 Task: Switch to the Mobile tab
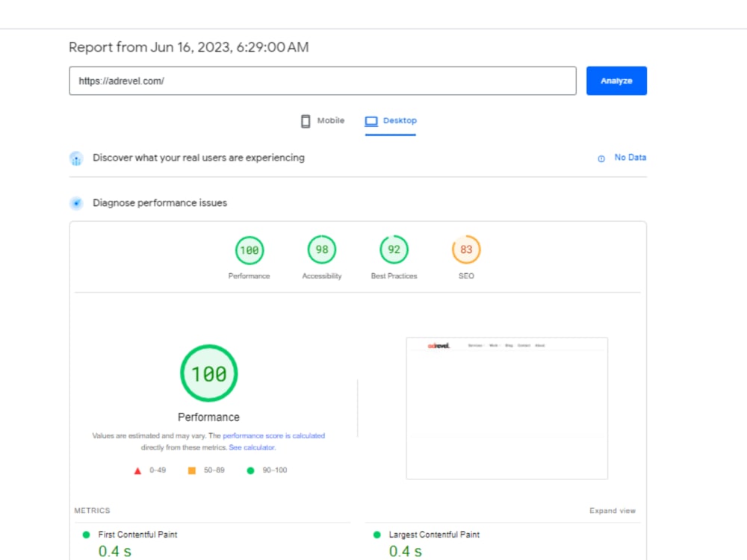coord(323,121)
